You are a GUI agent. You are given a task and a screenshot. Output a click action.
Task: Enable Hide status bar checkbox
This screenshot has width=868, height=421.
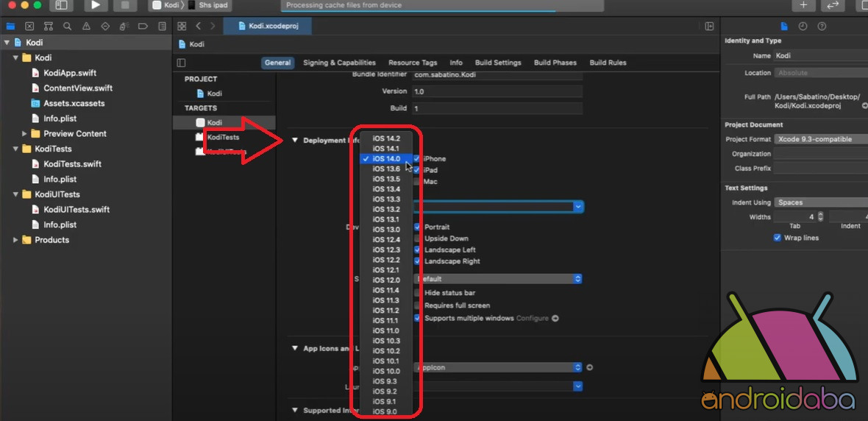click(417, 292)
